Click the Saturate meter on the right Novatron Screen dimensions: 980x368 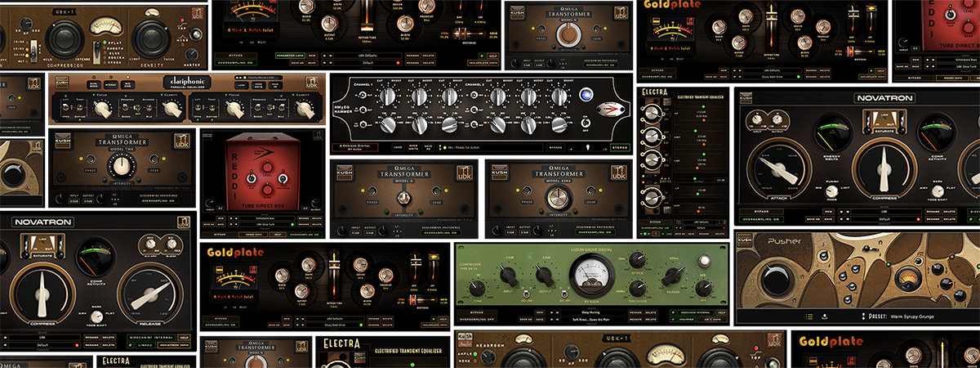pos(884,122)
